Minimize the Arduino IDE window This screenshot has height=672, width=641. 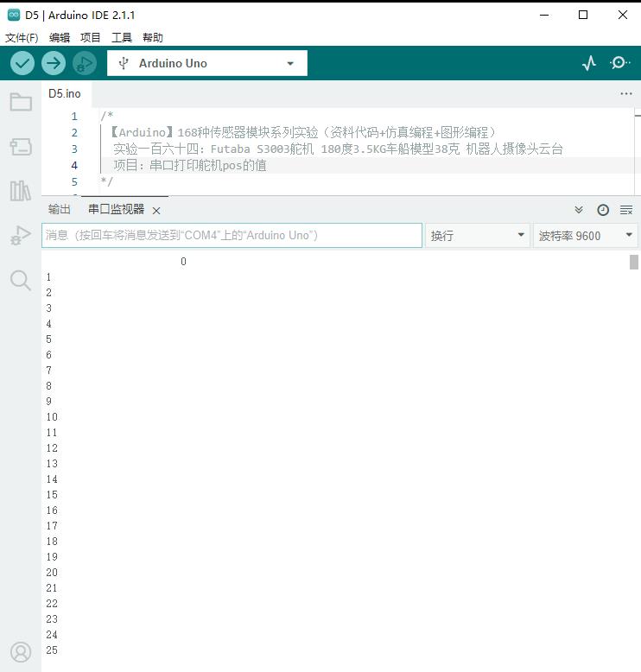[x=544, y=15]
